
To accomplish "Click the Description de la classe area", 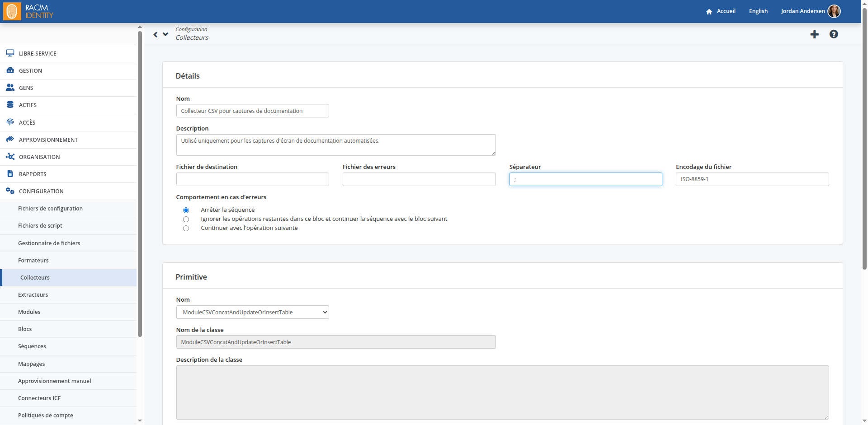I will [502, 392].
